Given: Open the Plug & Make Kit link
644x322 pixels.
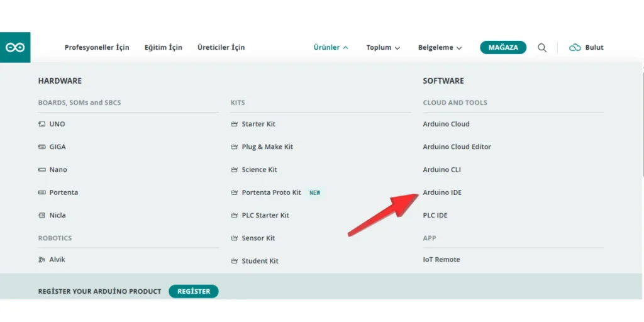Looking at the screenshot, I should click(267, 147).
